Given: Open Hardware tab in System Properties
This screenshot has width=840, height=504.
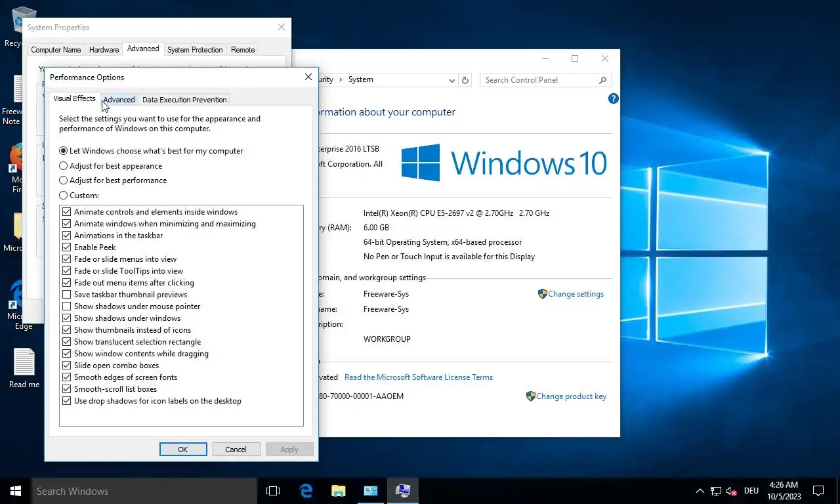Looking at the screenshot, I should coord(104,50).
